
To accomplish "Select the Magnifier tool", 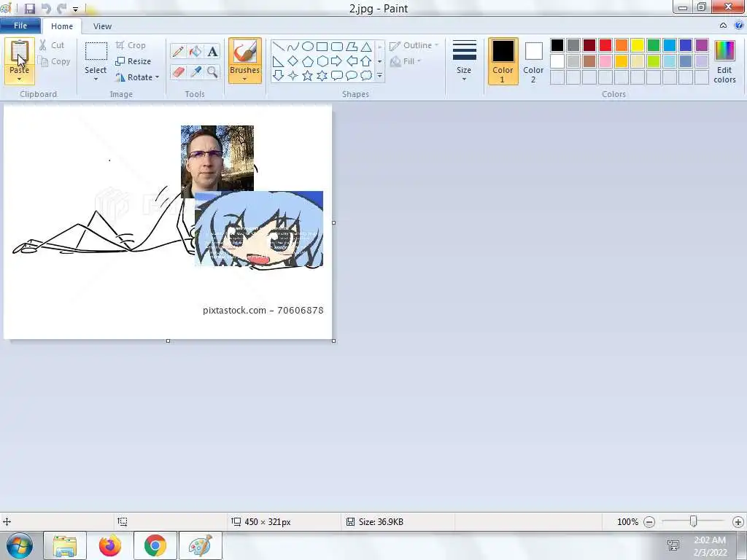I will click(212, 72).
